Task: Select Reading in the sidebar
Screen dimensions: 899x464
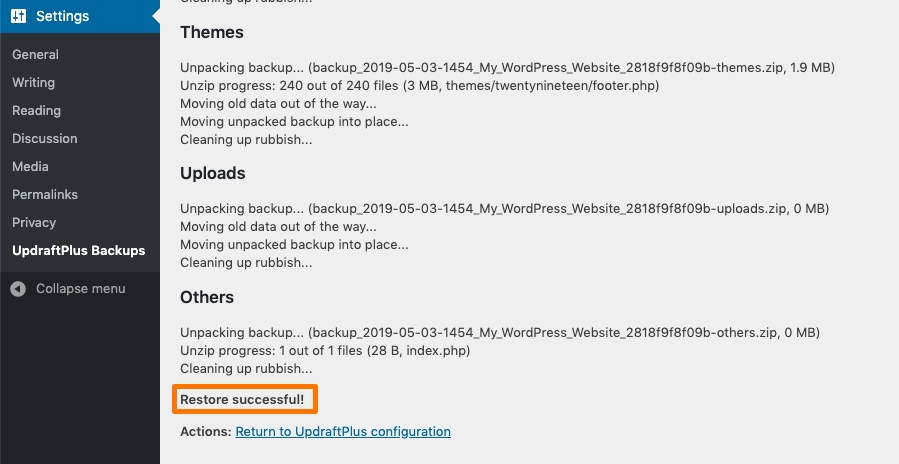Action: tap(37, 111)
